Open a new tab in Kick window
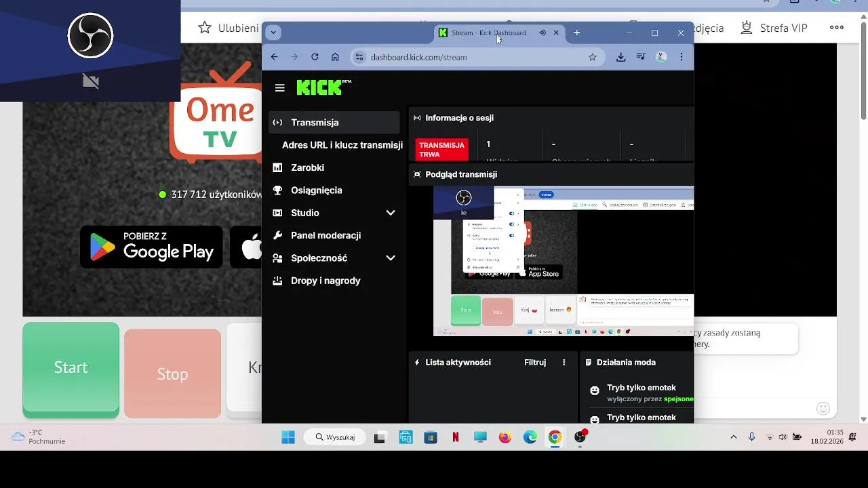This screenshot has width=868, height=488. [x=576, y=33]
